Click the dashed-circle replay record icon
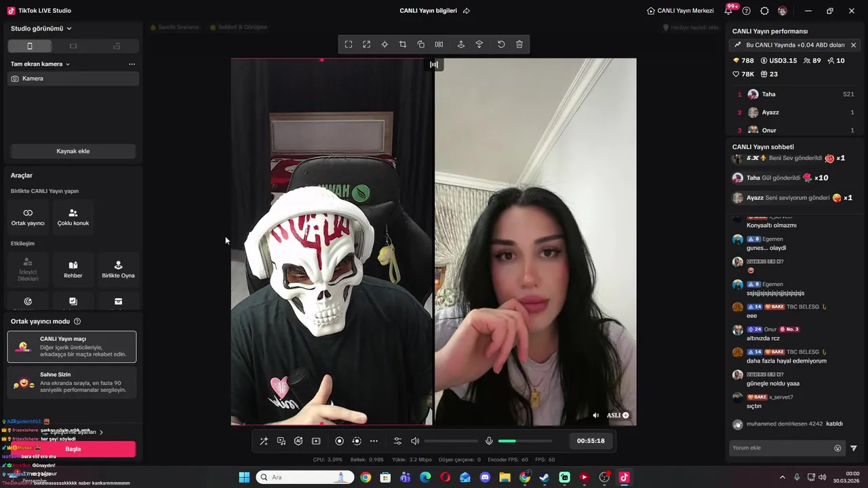 click(357, 441)
